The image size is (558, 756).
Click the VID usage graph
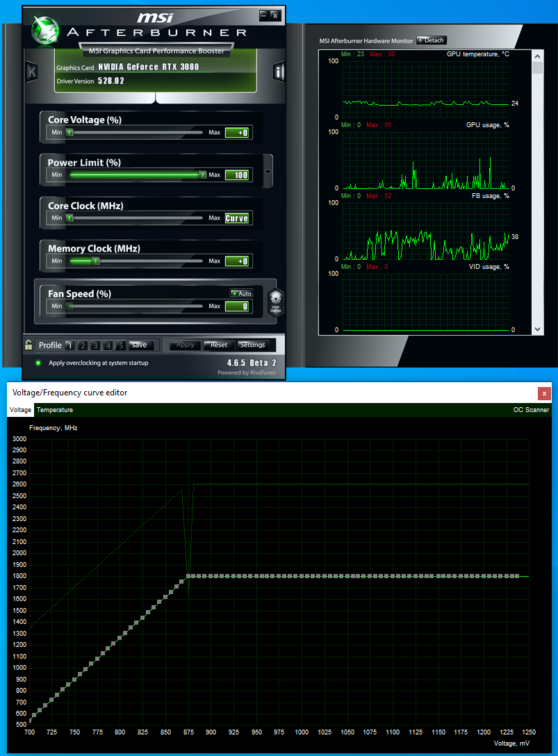click(425, 302)
